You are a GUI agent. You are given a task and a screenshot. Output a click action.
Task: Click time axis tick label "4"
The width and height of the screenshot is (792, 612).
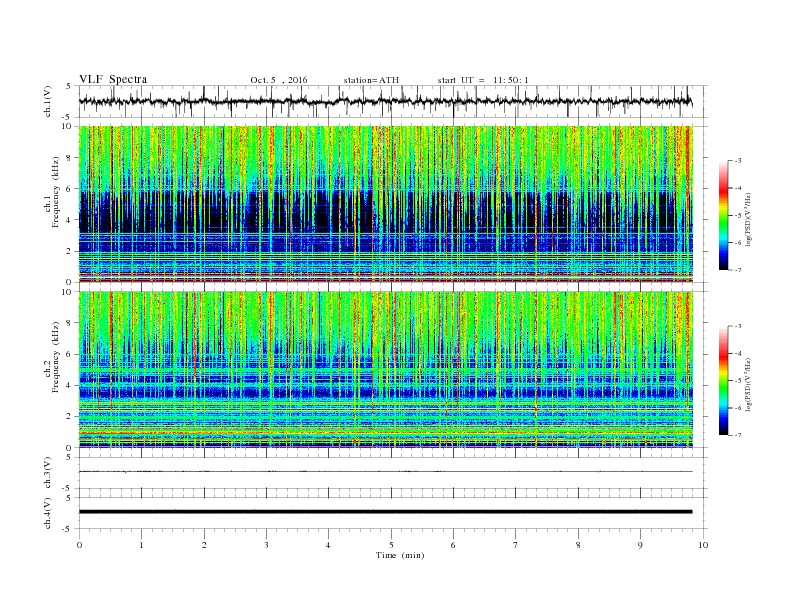pyautogui.click(x=329, y=545)
